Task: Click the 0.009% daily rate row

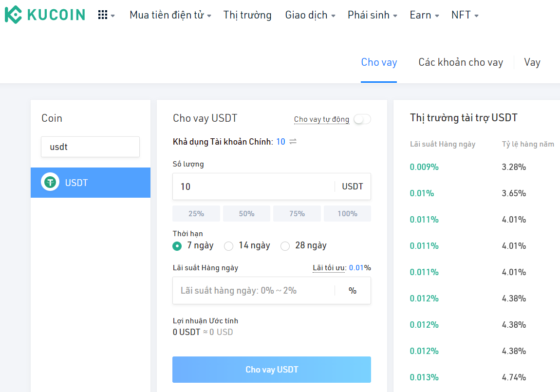Action: point(424,167)
